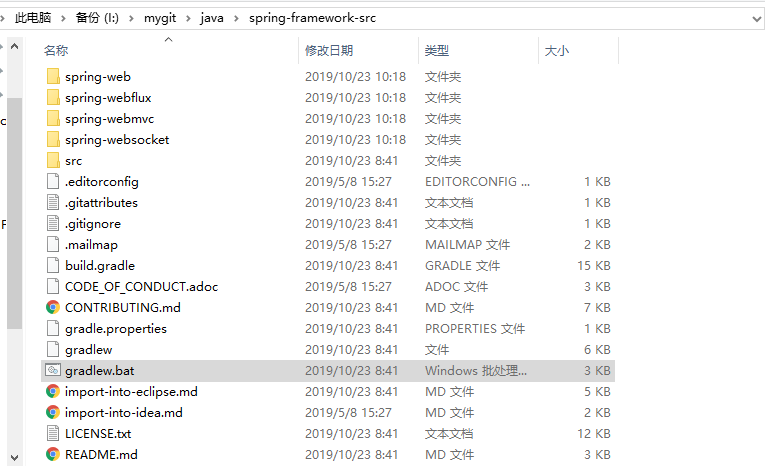Image resolution: width=765 pixels, height=466 pixels.
Task: Select the .editorconfig file name
Action: coord(101,182)
